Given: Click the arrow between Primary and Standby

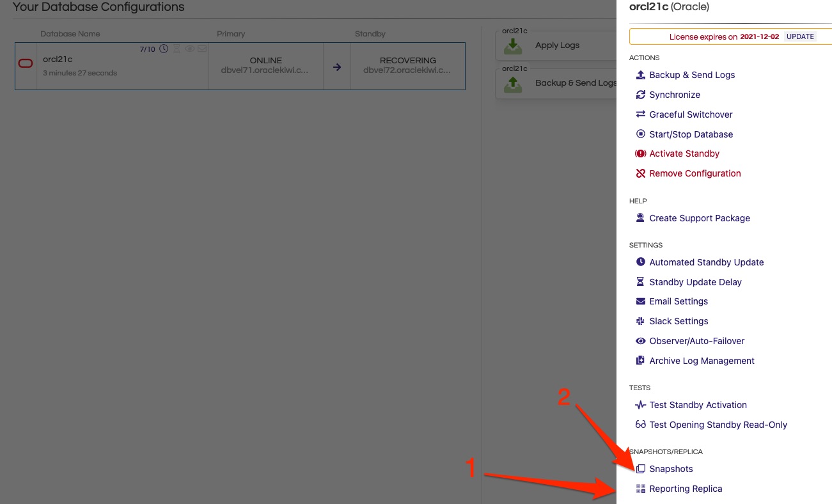Looking at the screenshot, I should coord(337,67).
